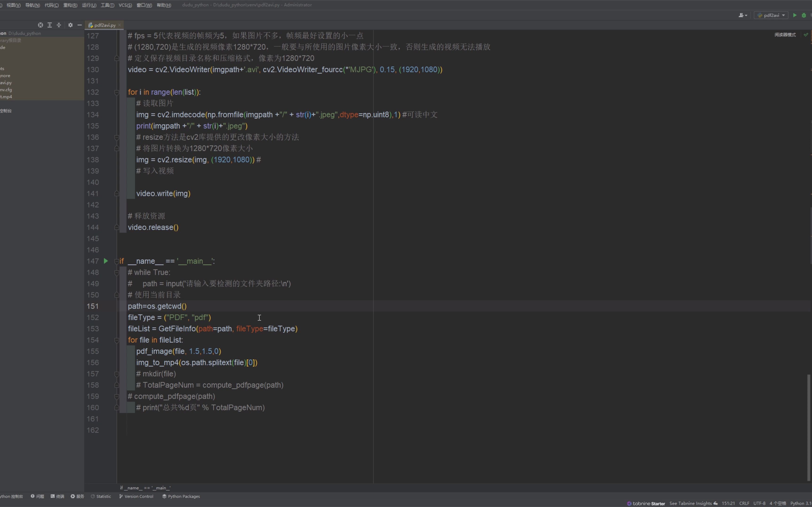Expand all nodes in the project panel
This screenshot has height=507, width=812.
(x=50, y=25)
